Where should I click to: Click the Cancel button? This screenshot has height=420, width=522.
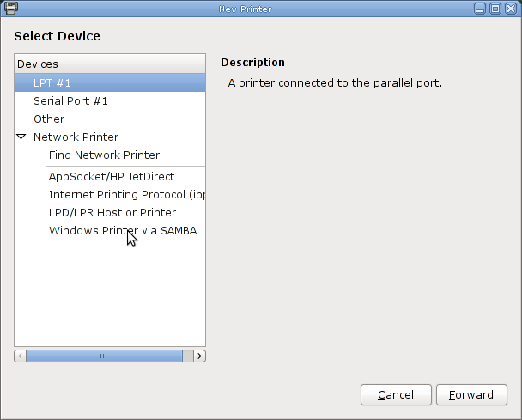click(396, 395)
